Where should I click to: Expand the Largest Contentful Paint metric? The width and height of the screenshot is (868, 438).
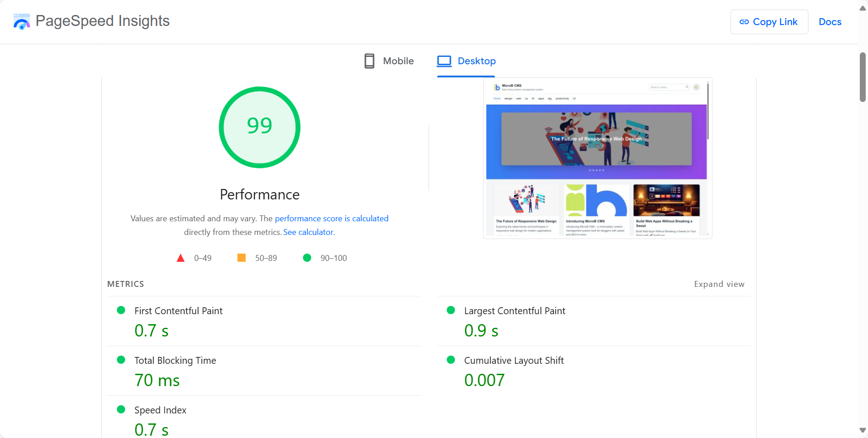coord(514,311)
